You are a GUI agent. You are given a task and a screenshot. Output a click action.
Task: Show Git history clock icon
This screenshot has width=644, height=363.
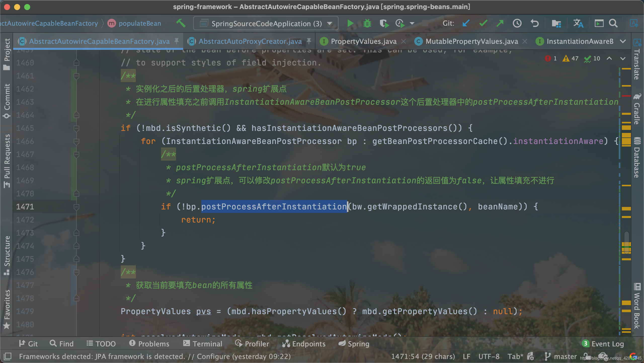point(517,23)
